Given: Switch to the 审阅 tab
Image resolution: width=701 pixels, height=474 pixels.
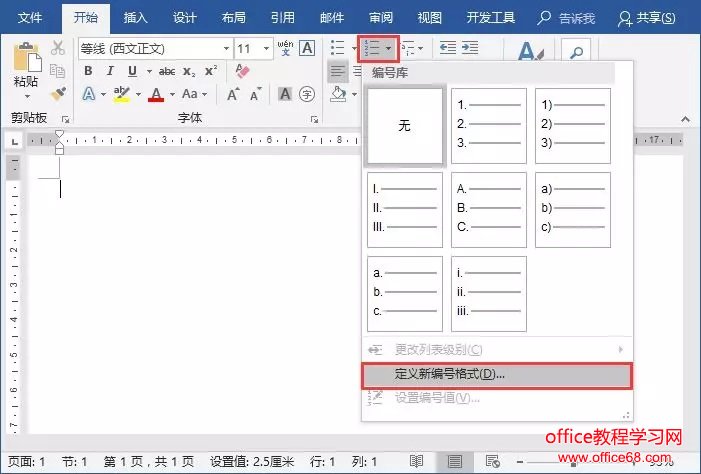Looking at the screenshot, I should (381, 18).
